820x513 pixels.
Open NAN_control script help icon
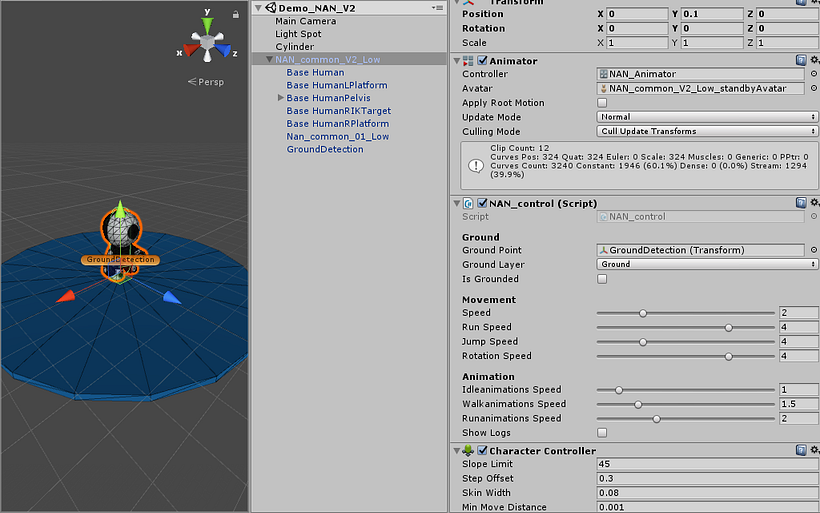coord(801,202)
